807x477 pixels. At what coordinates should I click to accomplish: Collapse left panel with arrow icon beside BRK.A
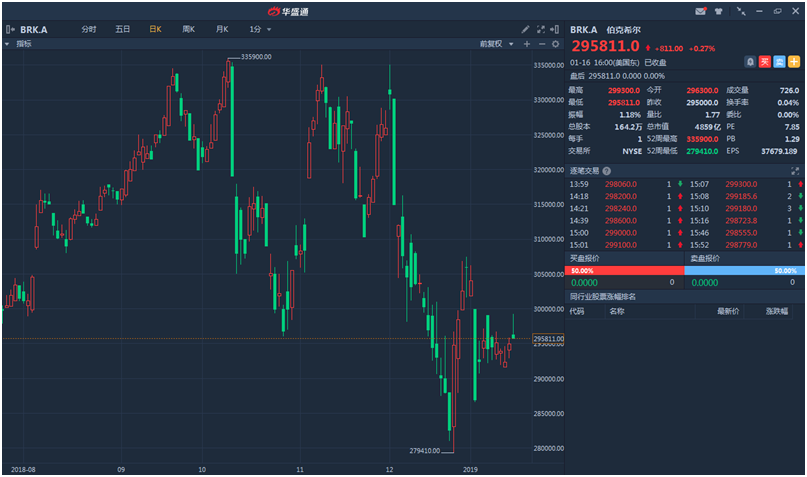click(x=10, y=29)
